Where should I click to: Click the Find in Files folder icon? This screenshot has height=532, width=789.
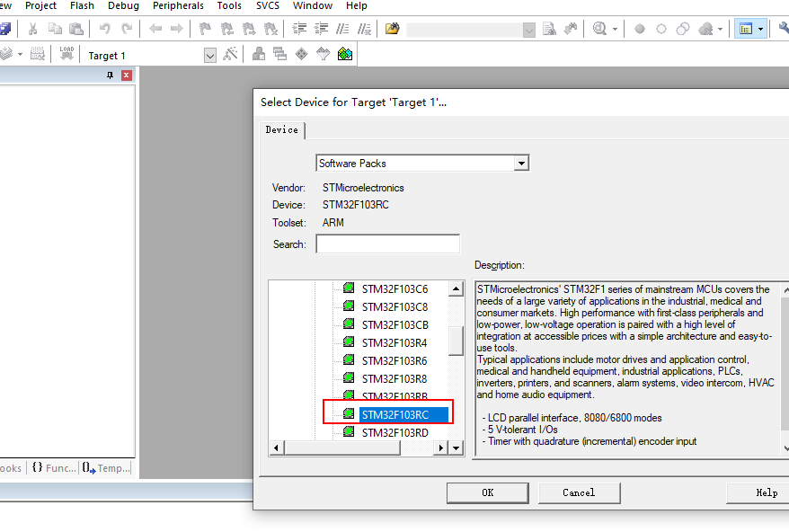tap(392, 30)
